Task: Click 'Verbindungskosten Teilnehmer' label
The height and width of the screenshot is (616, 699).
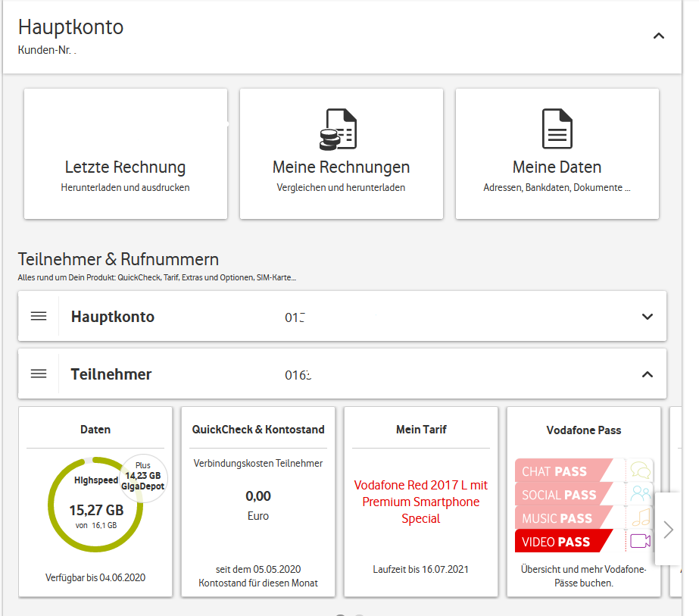Action: [258, 463]
